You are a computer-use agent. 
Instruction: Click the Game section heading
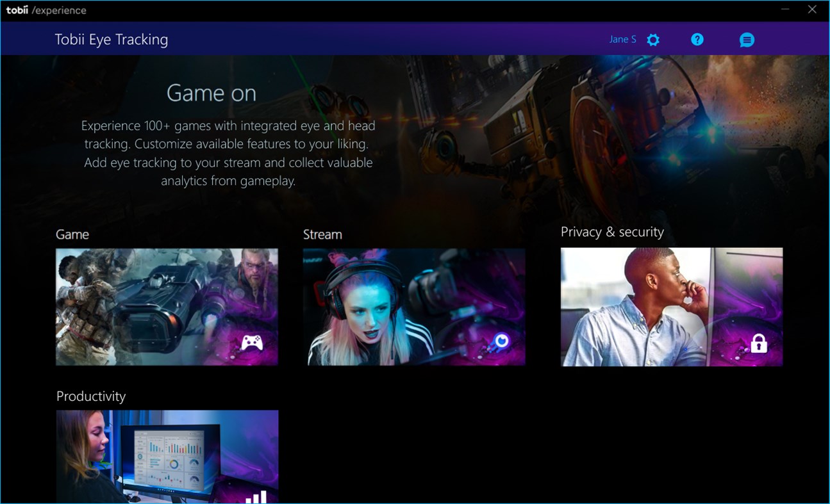click(x=72, y=234)
